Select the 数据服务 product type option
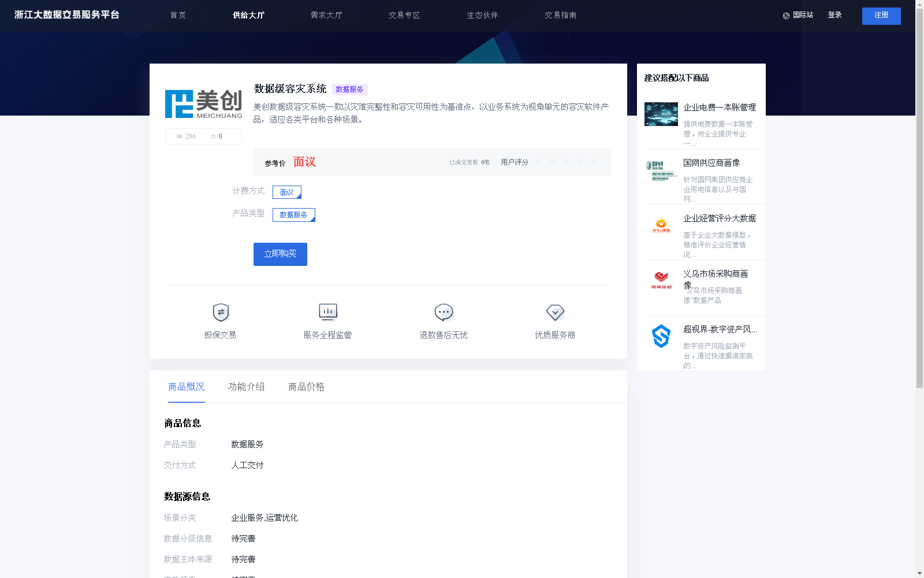This screenshot has height=578, width=924. [x=294, y=215]
